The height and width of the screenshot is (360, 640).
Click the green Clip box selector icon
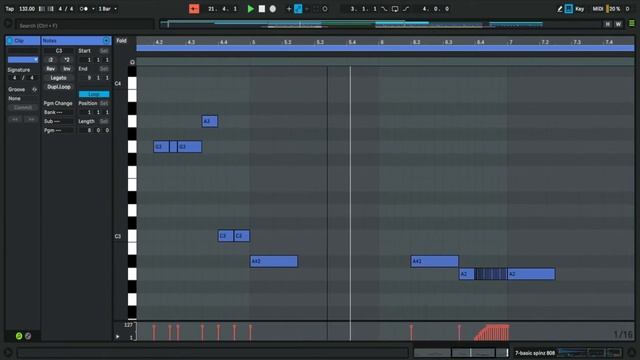pos(19,336)
